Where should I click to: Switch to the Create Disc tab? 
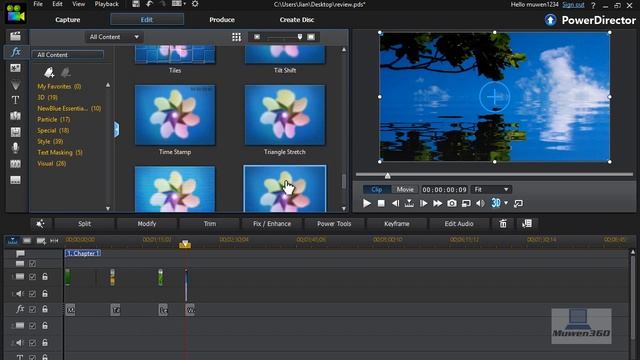(297, 20)
